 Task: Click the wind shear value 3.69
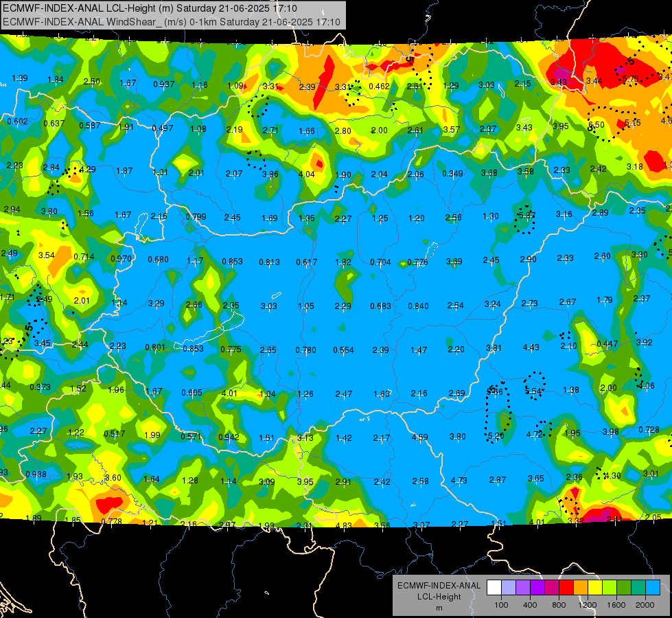point(454,261)
